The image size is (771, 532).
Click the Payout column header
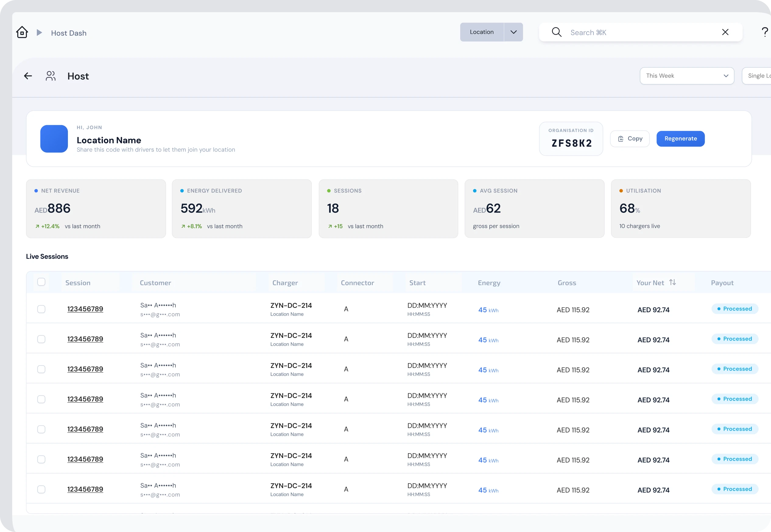[x=722, y=283]
